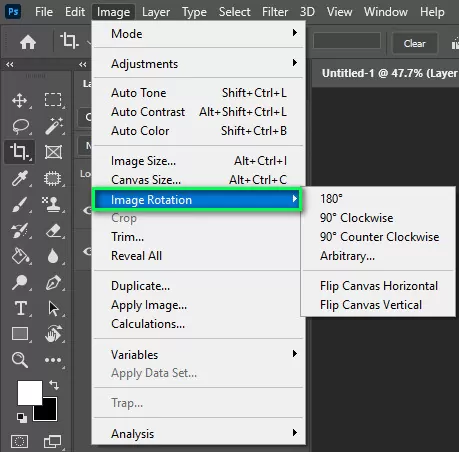
Task: Open the Filter menu
Action: click(x=275, y=12)
